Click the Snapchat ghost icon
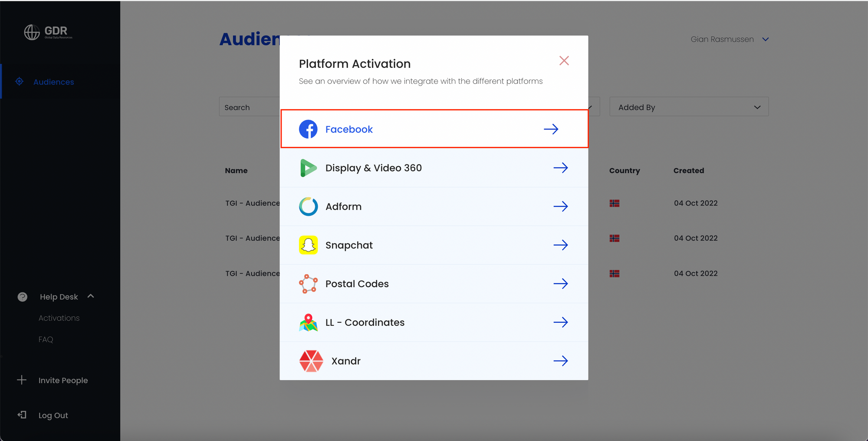This screenshot has height=441, width=868. (308, 245)
